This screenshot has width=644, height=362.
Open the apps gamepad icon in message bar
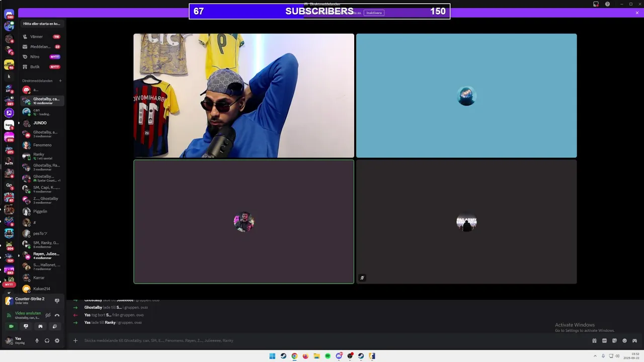coord(634,340)
